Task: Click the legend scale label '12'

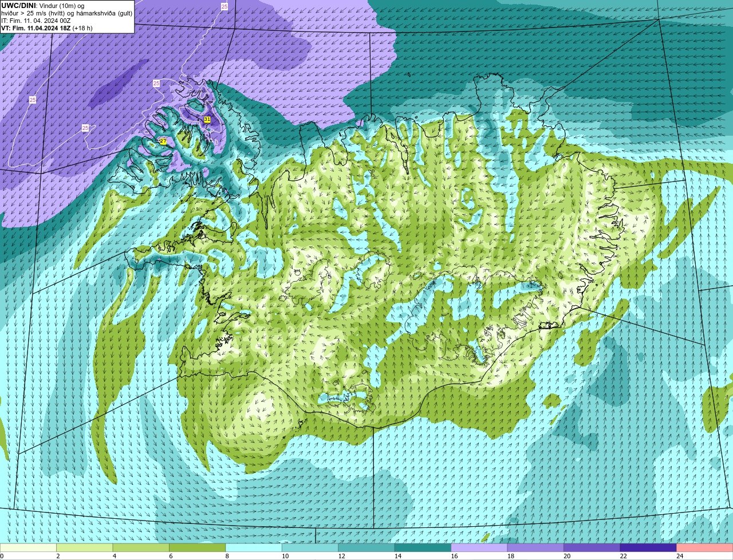Action: click(x=341, y=556)
